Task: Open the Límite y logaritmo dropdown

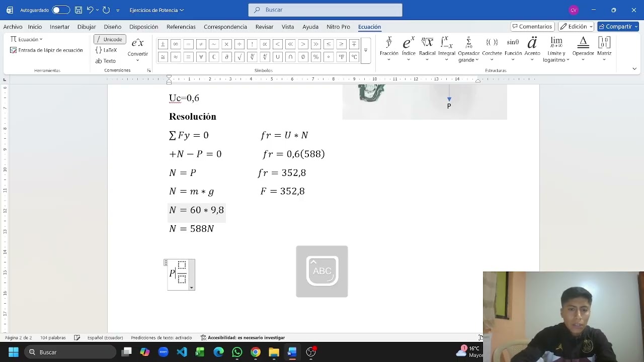Action: pyautogui.click(x=556, y=49)
